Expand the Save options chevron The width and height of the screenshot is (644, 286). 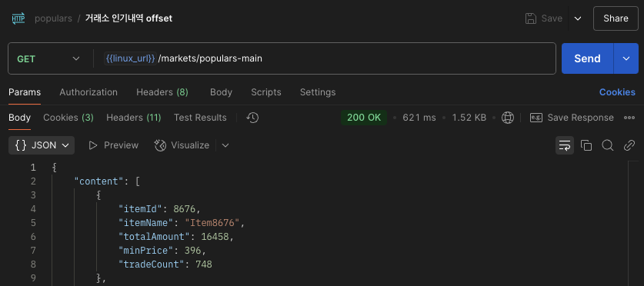tap(578, 18)
